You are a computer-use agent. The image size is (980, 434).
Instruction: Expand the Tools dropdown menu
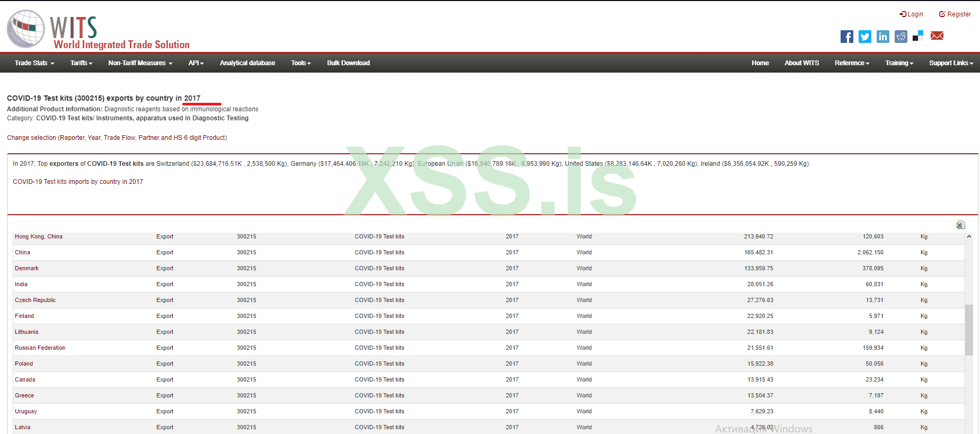point(301,63)
